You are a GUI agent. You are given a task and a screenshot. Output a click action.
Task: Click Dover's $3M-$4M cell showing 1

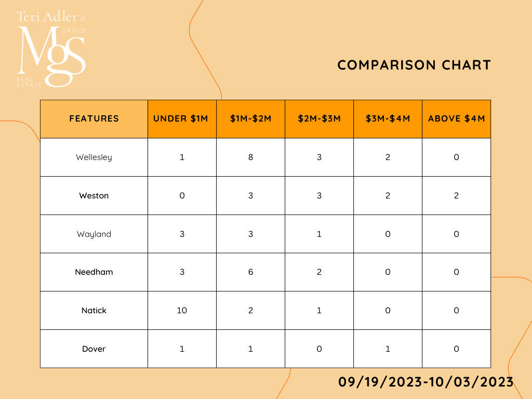[388, 349]
